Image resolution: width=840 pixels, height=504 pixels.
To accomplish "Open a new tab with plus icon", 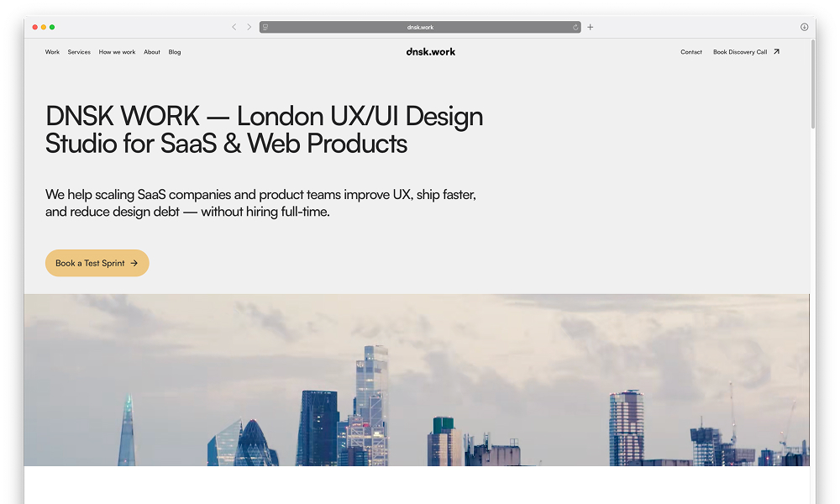I will [x=591, y=27].
